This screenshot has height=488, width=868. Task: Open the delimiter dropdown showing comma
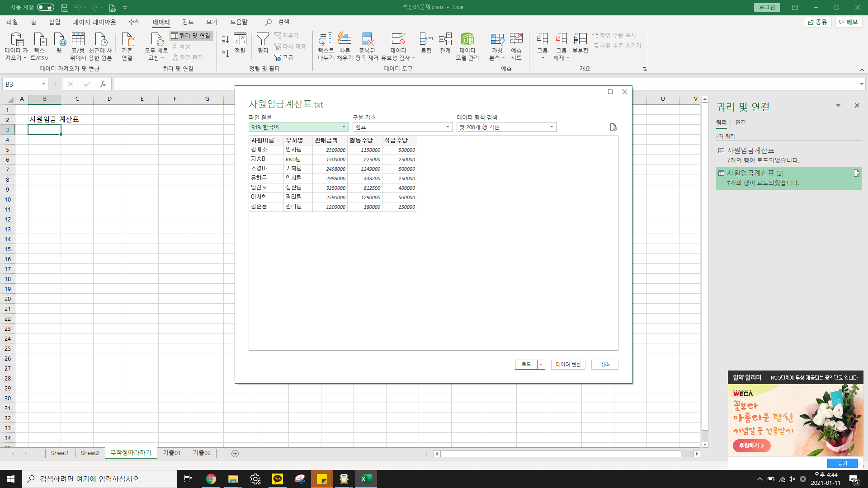click(x=402, y=127)
